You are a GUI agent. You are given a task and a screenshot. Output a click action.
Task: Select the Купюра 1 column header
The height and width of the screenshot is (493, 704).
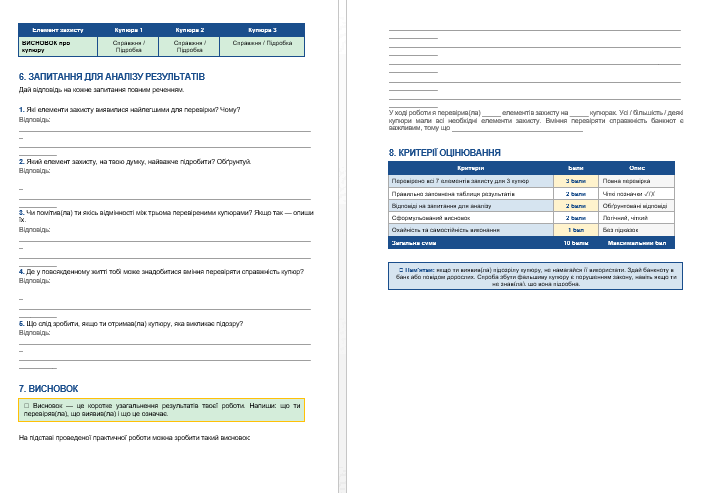click(x=128, y=30)
